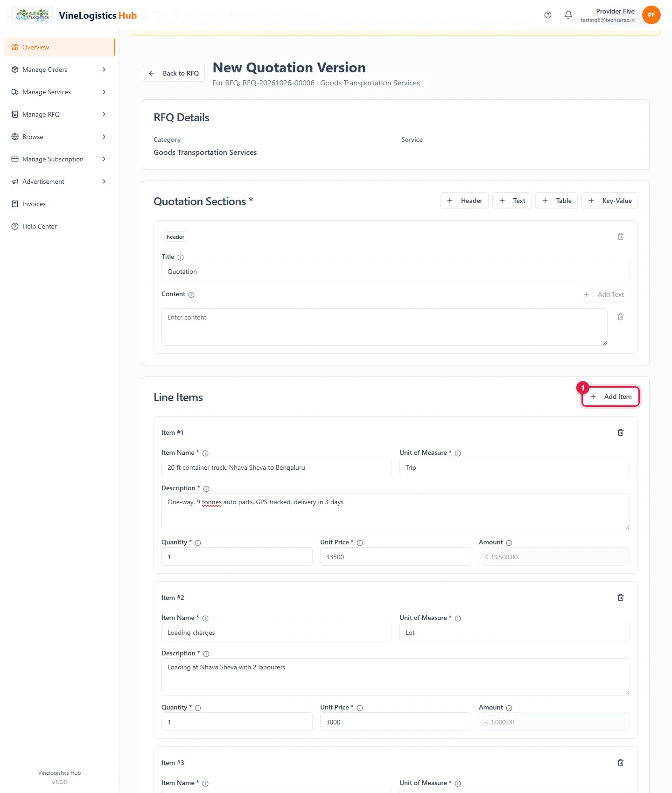Add a Table section
Viewport: 672px width, 793px height.
pos(557,201)
